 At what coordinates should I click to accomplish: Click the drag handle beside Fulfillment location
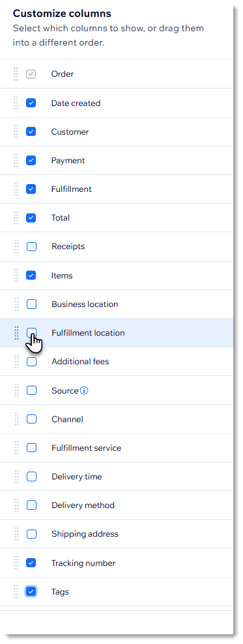pos(16,332)
